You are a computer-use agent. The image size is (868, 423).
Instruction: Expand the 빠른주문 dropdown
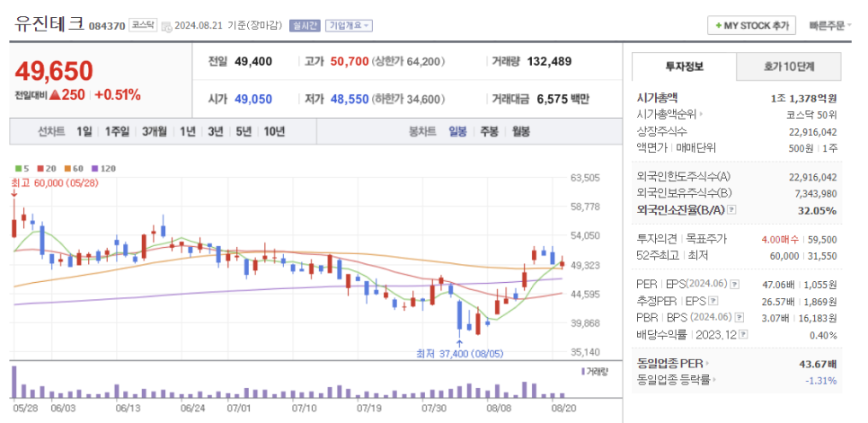point(829,25)
